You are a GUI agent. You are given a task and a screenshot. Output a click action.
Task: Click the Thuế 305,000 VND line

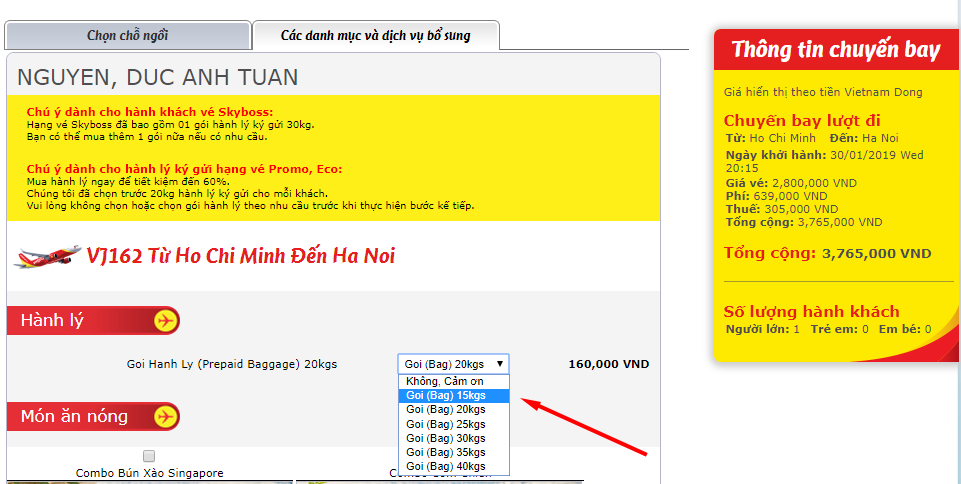click(782, 209)
